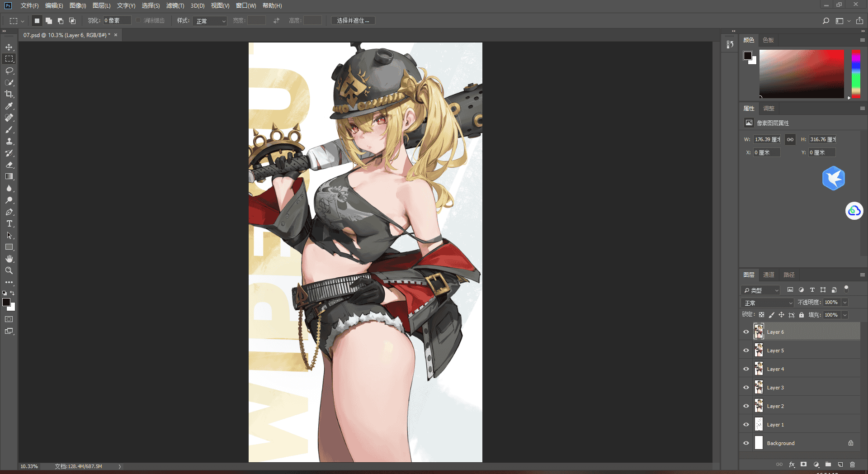868x474 pixels.
Task: Click the foreground color swatch in toolbar
Action: (x=6, y=302)
